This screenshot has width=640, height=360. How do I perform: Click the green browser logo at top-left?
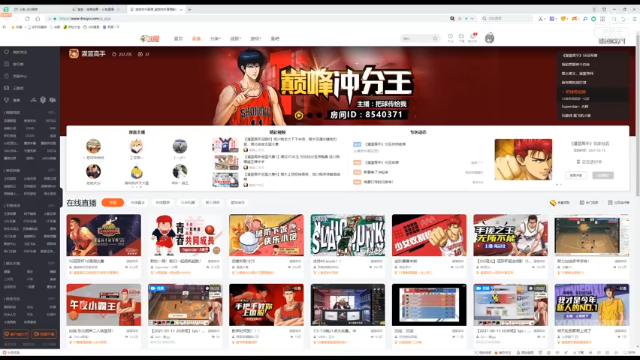6,9
